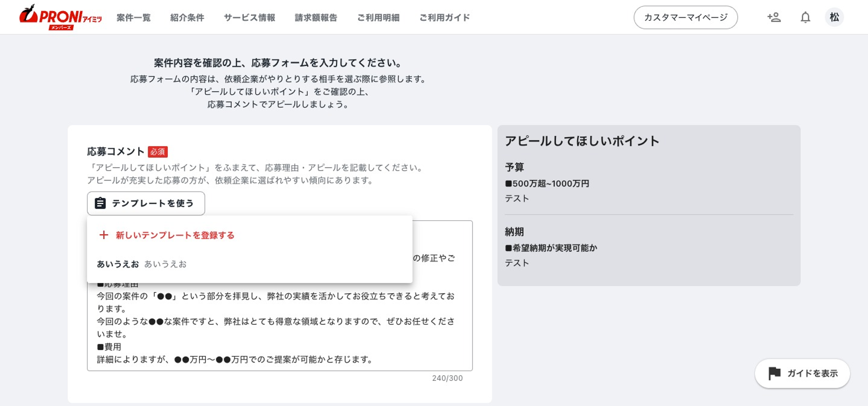The width and height of the screenshot is (868, 406).
Task: Click the ■費用 line in comment
Action: (x=109, y=347)
